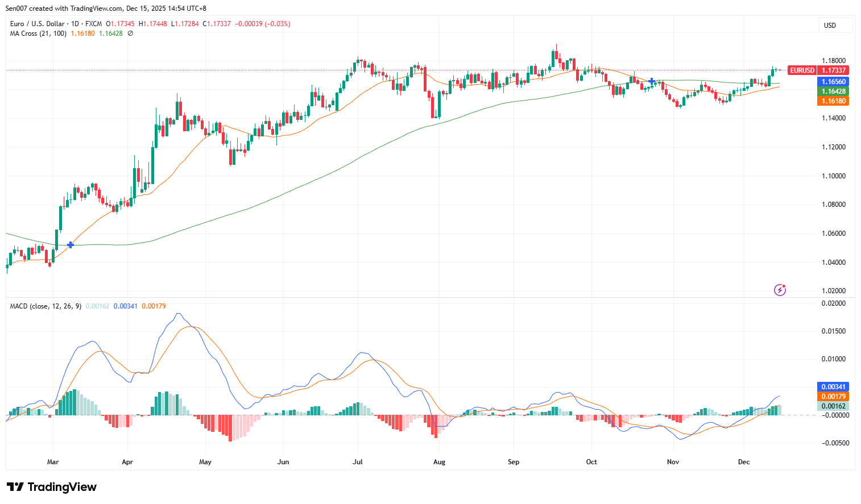Click the blue 1.16560 price label
The width and height of the screenshot is (861, 504).
click(x=834, y=81)
